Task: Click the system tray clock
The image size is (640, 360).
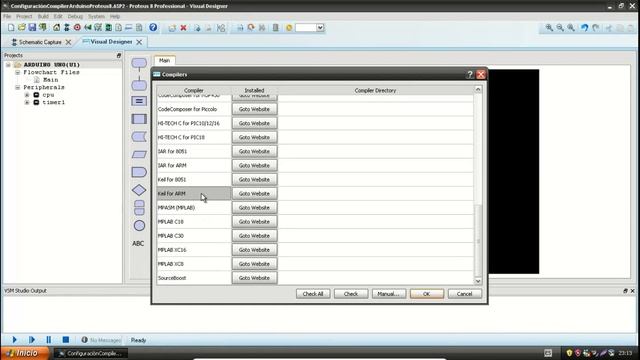Action: point(625,353)
